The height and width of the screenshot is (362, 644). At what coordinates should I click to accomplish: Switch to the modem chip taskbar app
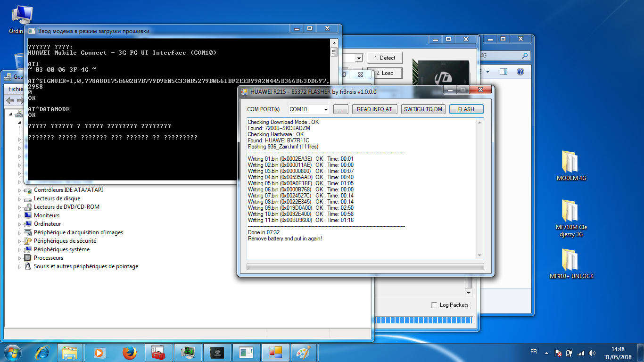tap(217, 353)
